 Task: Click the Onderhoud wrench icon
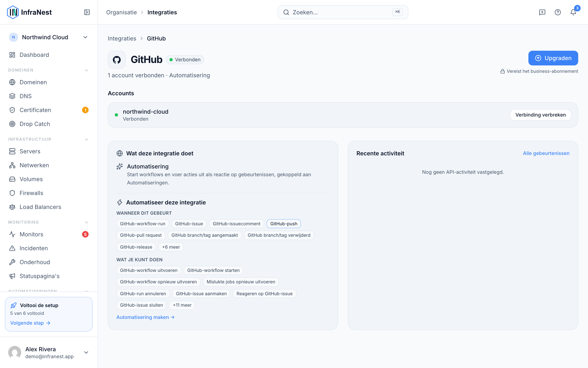click(12, 262)
